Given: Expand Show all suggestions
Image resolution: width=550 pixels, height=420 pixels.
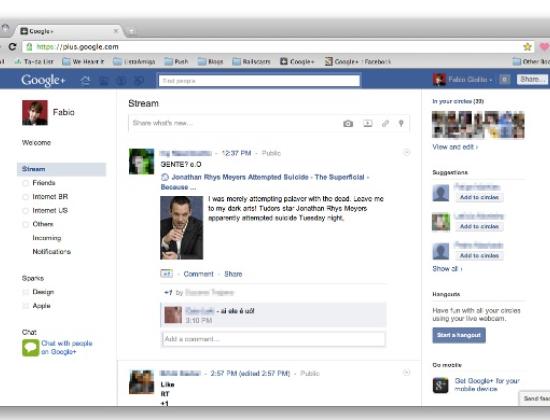Looking at the screenshot, I should click(x=447, y=269).
